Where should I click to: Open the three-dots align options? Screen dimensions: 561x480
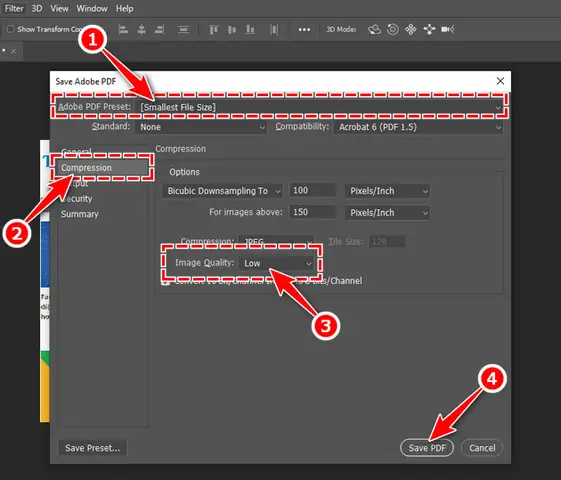[304, 29]
